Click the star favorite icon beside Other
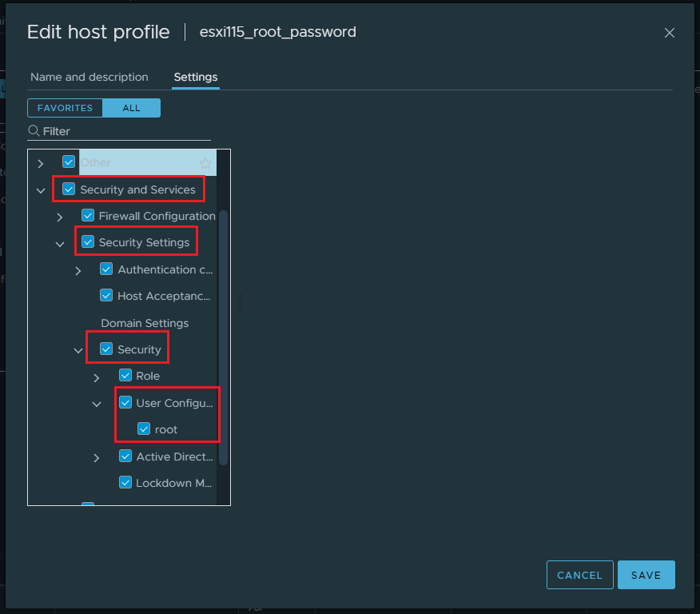 205,163
